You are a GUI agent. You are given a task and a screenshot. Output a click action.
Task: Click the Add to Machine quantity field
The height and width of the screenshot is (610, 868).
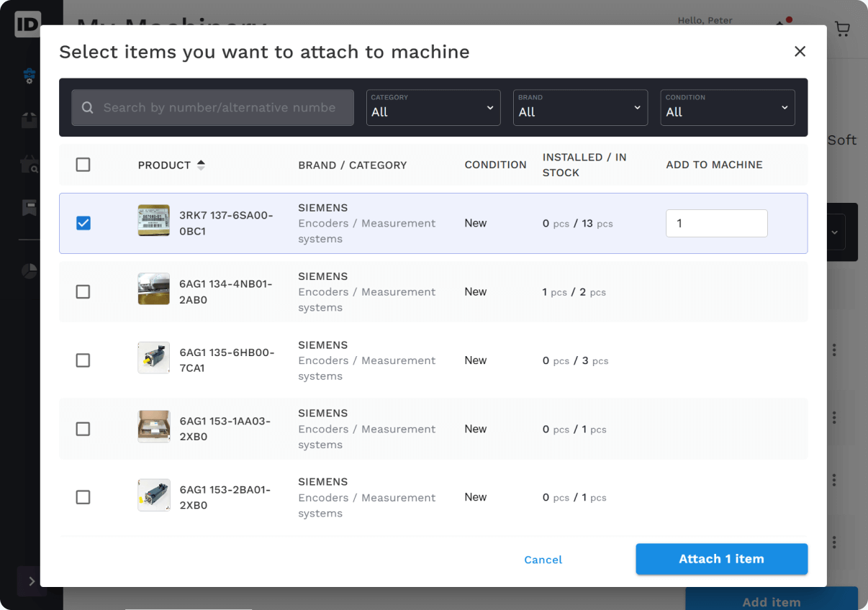(716, 224)
